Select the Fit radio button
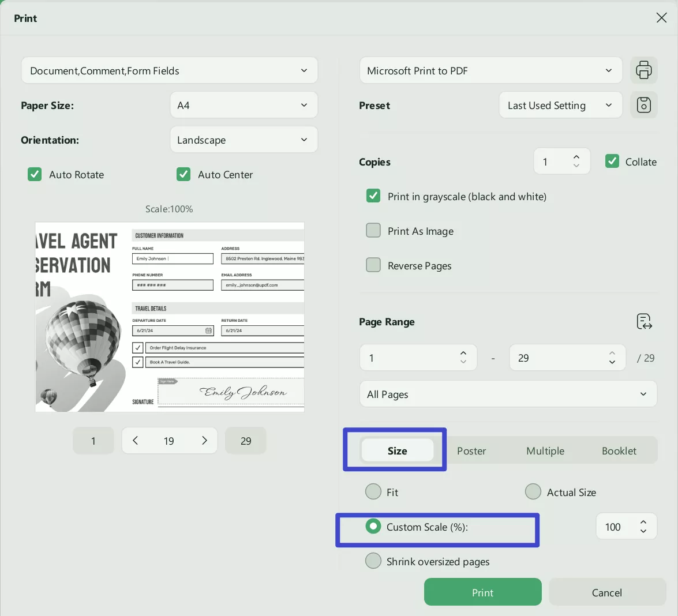 point(373,491)
